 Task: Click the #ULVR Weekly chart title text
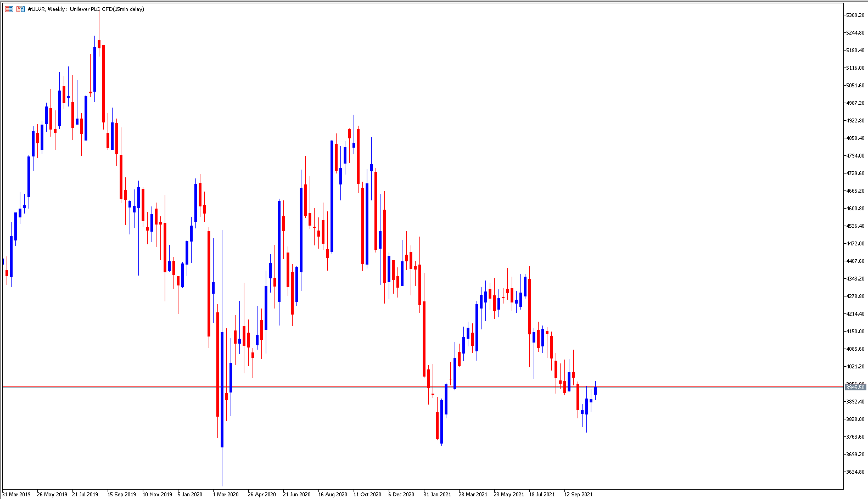(86, 9)
